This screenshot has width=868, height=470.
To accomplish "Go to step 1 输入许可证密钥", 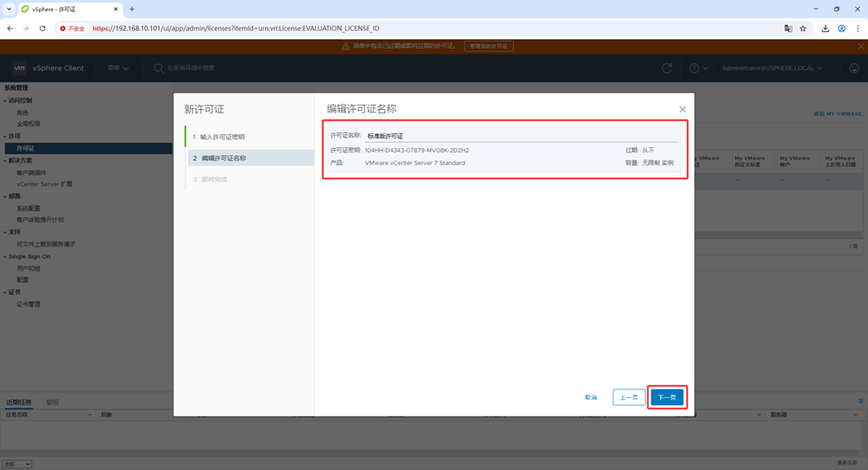I will click(222, 137).
